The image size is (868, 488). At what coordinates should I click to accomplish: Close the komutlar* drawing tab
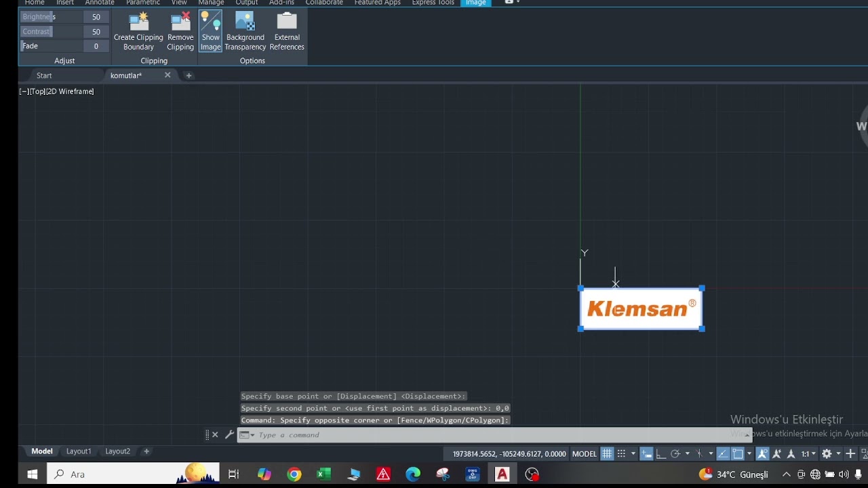point(167,75)
